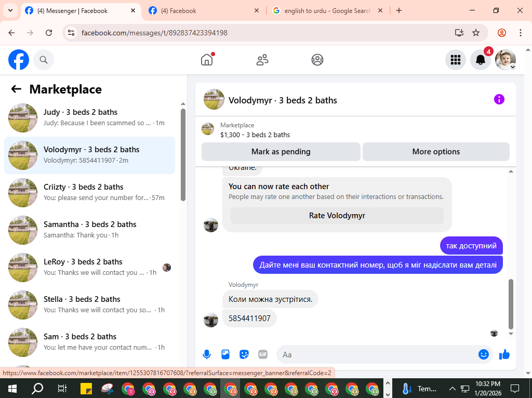Click the browser back arrow
The width and height of the screenshot is (532, 398).
(x=11, y=33)
